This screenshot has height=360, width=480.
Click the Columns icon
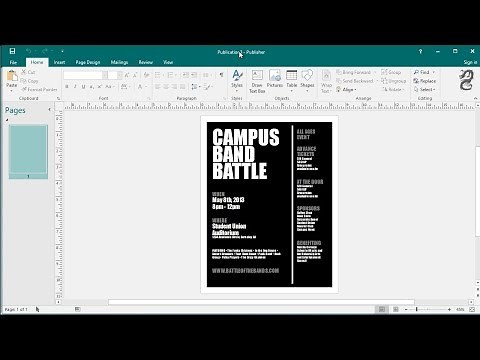tap(207, 75)
